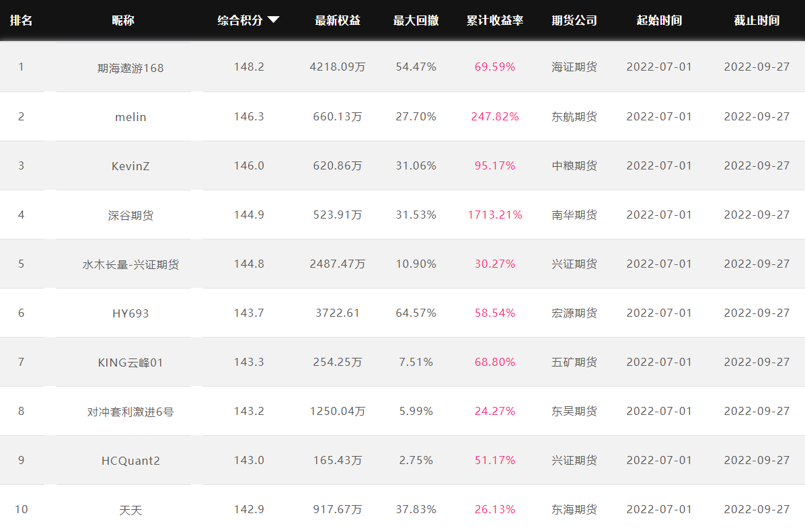The image size is (805, 532).
Task: Open trader 期海遨游168
Action: tap(130, 68)
